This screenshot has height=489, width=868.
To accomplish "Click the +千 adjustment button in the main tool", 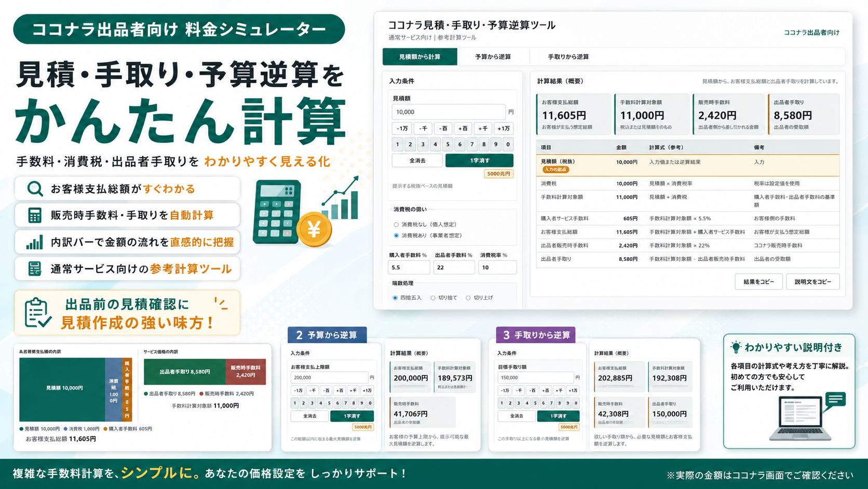I will pos(483,128).
